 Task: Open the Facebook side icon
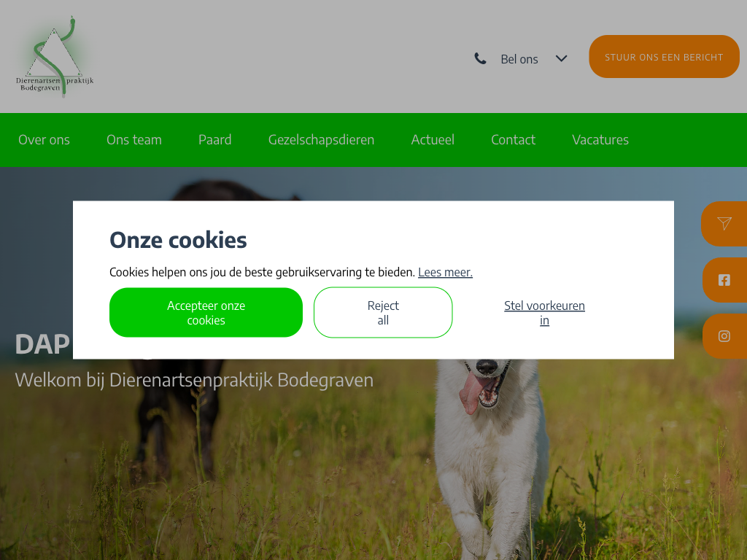tap(724, 280)
